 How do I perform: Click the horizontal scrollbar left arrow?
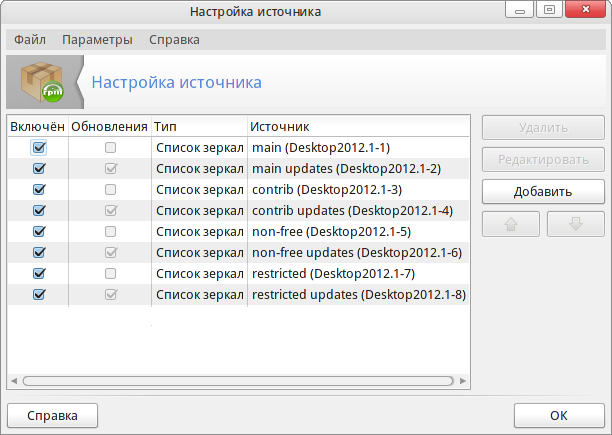tap(14, 381)
